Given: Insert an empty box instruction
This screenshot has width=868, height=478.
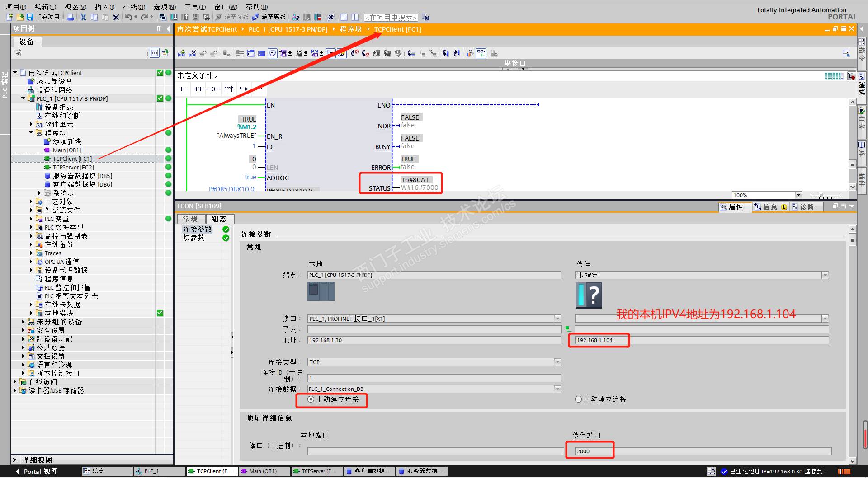Looking at the screenshot, I should pos(229,89).
